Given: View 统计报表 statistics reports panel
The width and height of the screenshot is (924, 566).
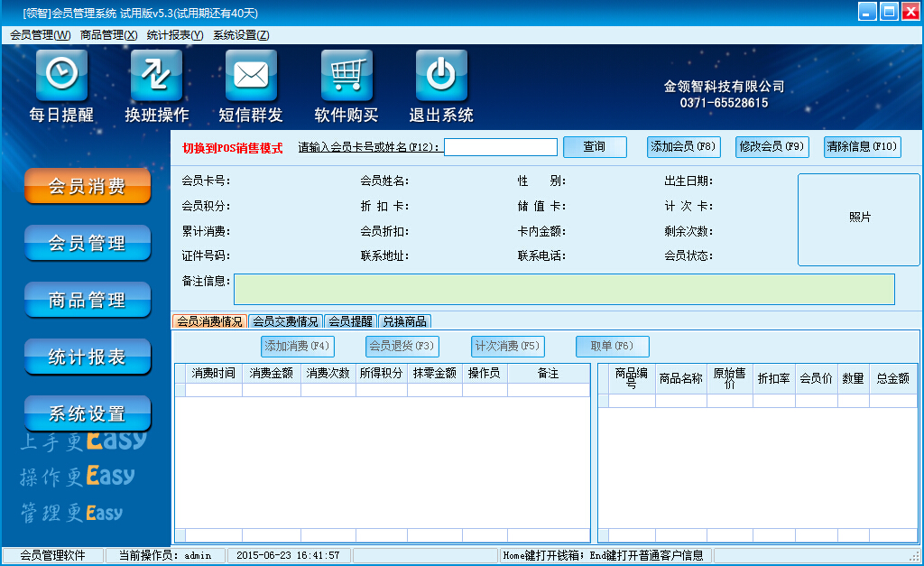Looking at the screenshot, I should (x=87, y=356).
